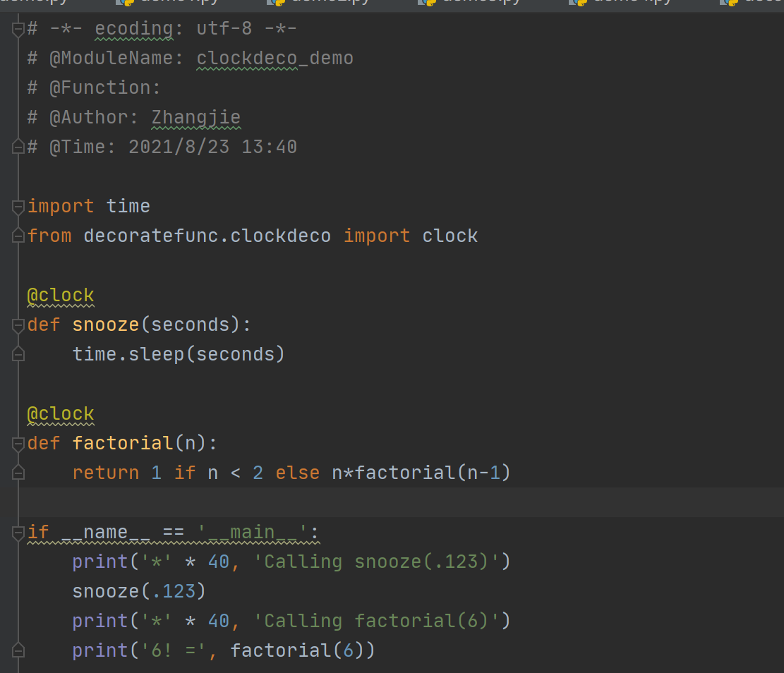The image size is (784, 673).
Task: Click 'time' in the 'import time' statement
Action: coord(128,207)
